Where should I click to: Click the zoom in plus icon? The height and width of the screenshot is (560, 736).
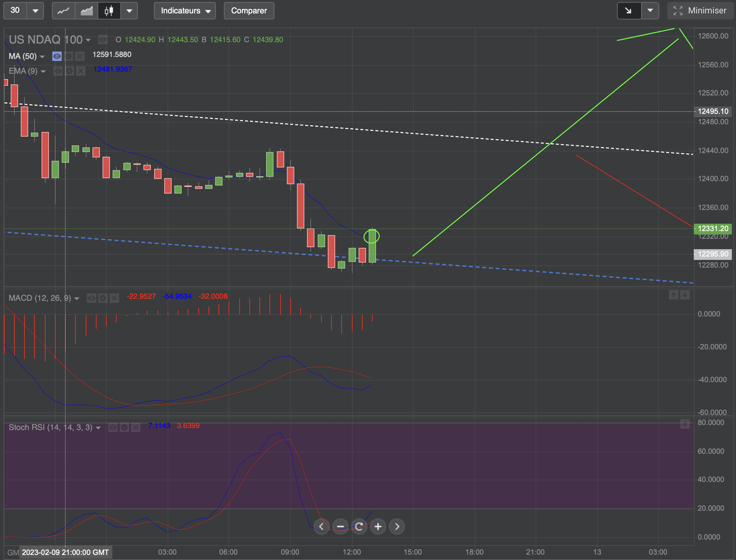point(378,527)
